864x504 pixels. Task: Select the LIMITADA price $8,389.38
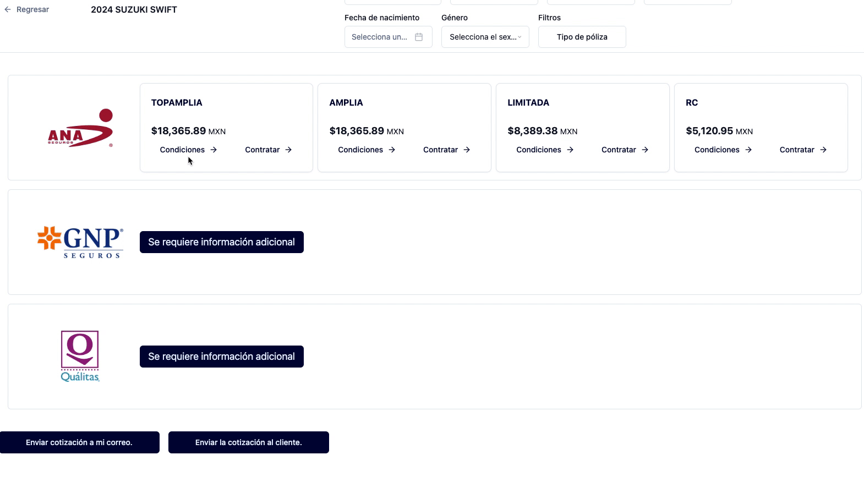[x=533, y=131]
